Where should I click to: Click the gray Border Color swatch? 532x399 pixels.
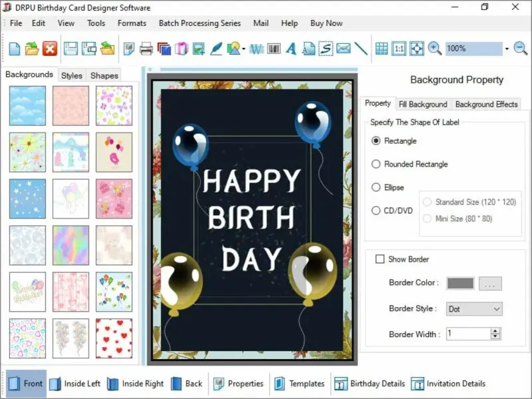pos(460,283)
